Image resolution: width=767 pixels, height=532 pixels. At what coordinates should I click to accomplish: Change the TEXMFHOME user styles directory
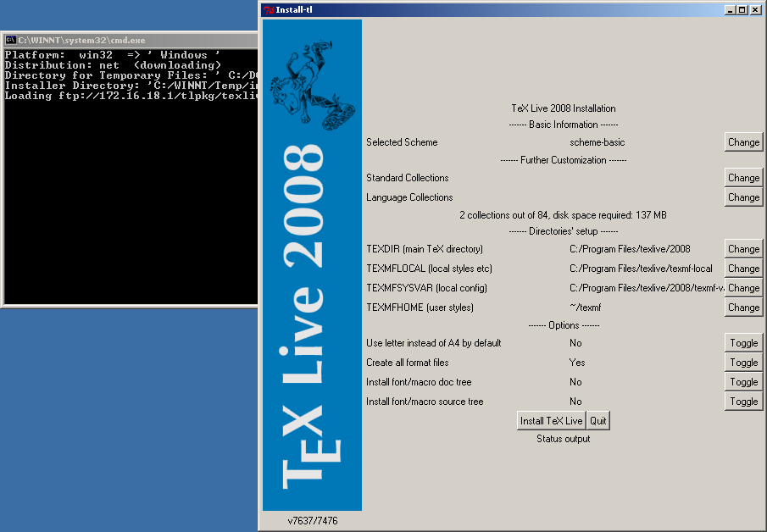pyautogui.click(x=743, y=308)
